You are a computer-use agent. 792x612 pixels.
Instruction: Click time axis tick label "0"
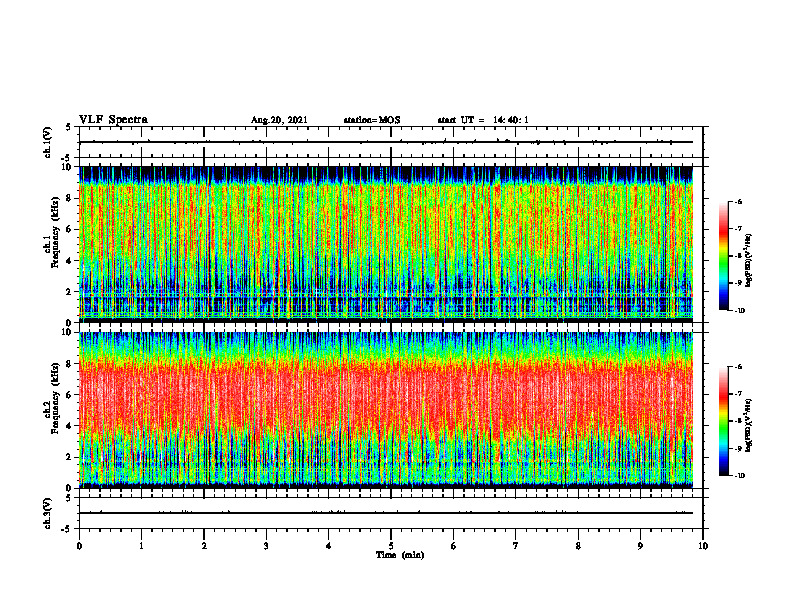(x=79, y=546)
